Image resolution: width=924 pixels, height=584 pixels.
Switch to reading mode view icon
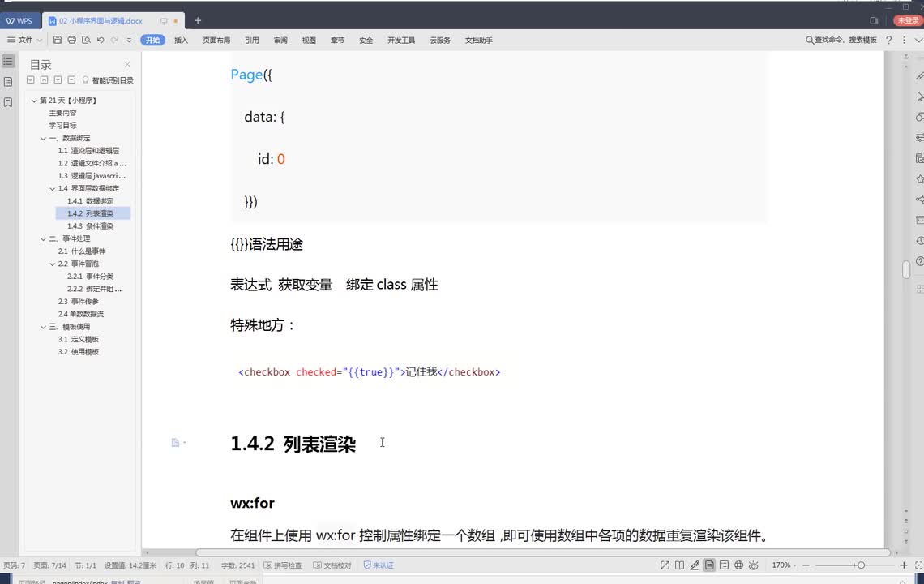click(x=679, y=565)
